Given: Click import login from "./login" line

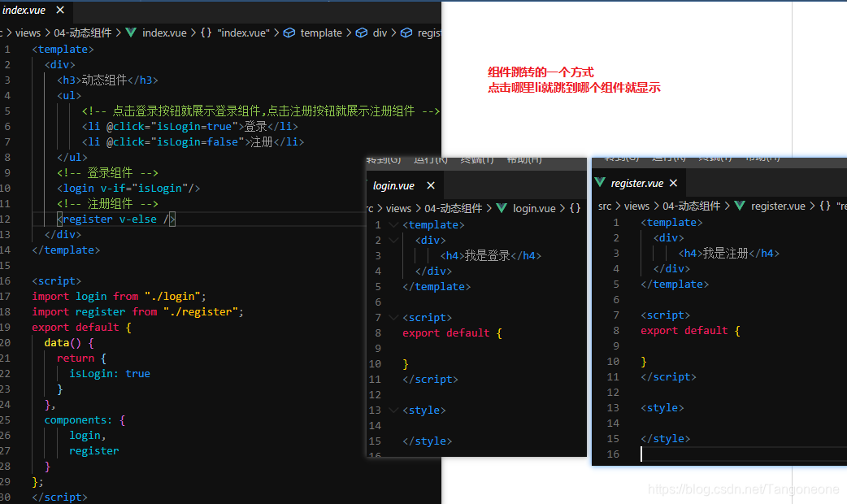Looking at the screenshot, I should tap(119, 296).
